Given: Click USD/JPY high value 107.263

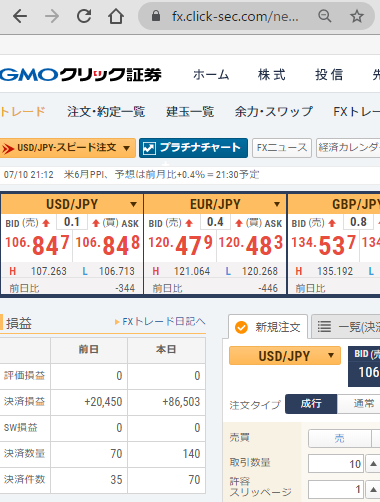Looking at the screenshot, I should [49, 271].
